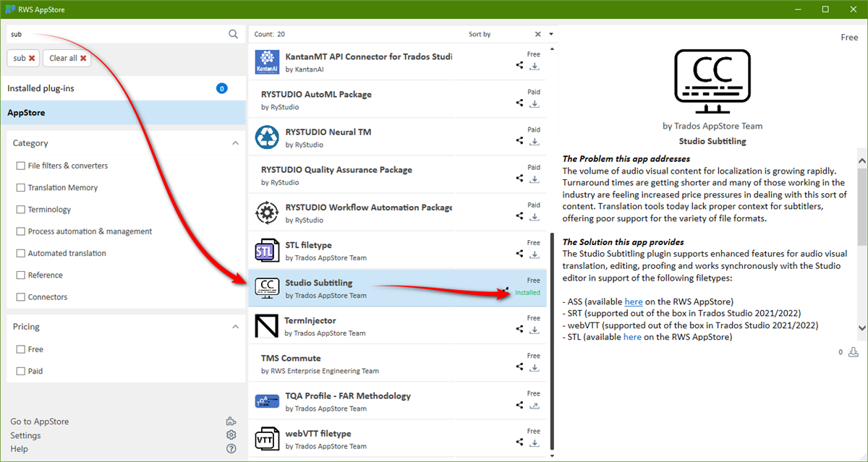Collapse the Category section

coord(235,143)
